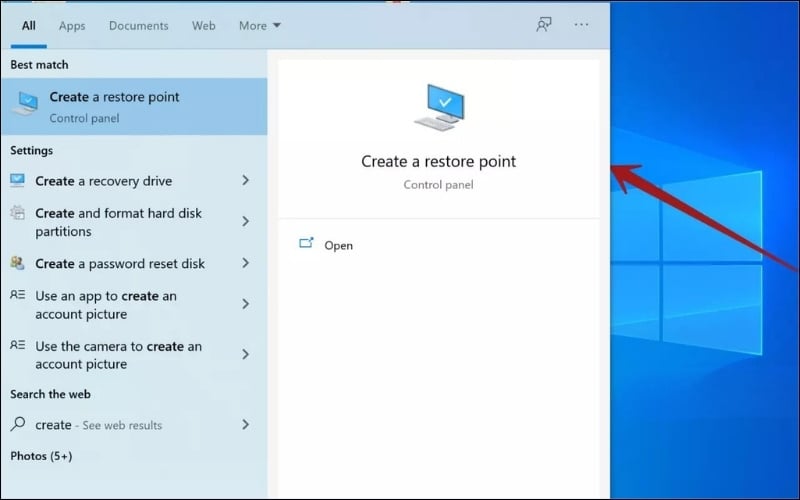Expand Use the camera to create account picture chevron
Viewport: 800px width, 500px height.
pos(245,355)
